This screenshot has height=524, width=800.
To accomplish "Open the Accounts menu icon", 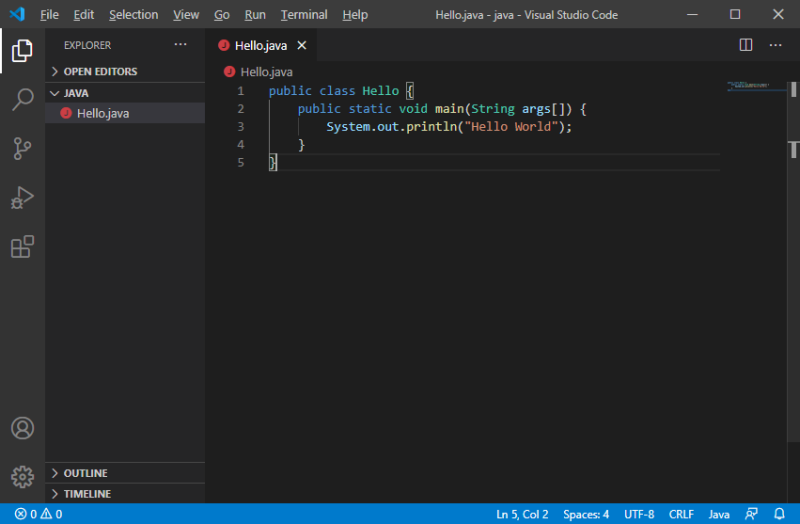I will 22,428.
